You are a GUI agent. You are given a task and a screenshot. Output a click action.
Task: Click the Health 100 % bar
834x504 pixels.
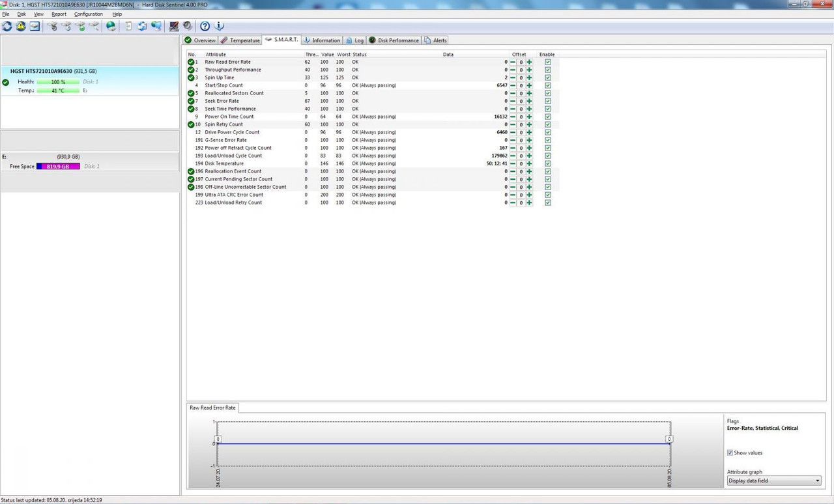tap(58, 82)
